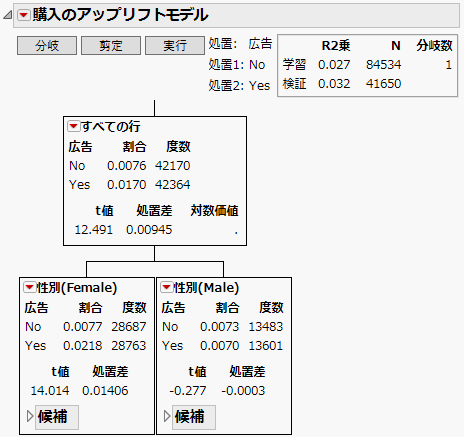Select count 42364 in すべての行 node
The image size is (464, 437).
pos(173,185)
